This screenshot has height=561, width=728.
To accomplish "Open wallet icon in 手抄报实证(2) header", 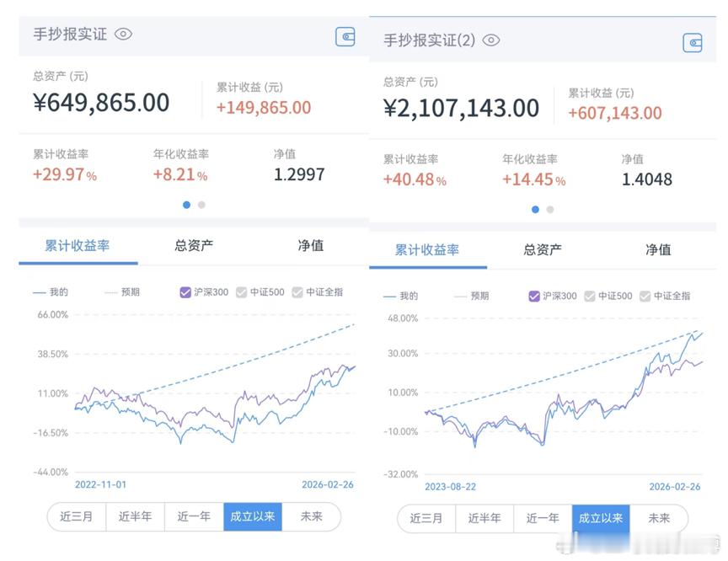I will coord(693,43).
